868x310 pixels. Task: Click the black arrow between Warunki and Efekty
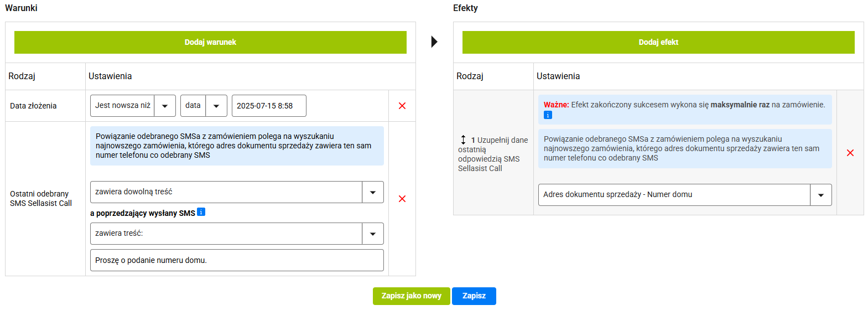(x=434, y=42)
